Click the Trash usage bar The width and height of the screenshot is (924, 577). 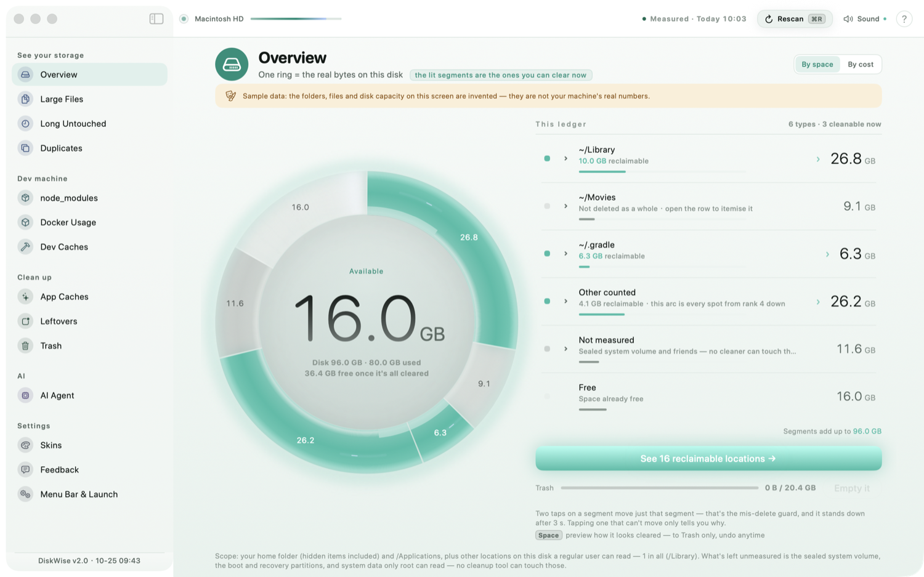tap(659, 488)
